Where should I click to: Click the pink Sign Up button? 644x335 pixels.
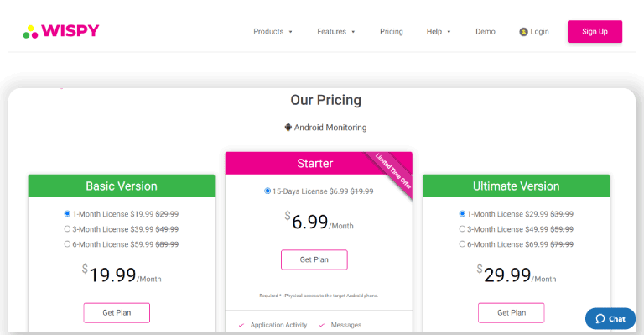(x=595, y=32)
